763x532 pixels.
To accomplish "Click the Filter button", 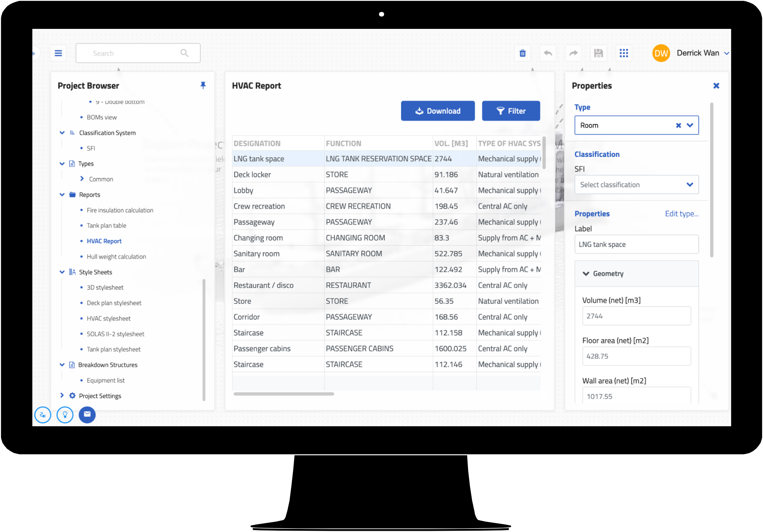I will coord(511,111).
